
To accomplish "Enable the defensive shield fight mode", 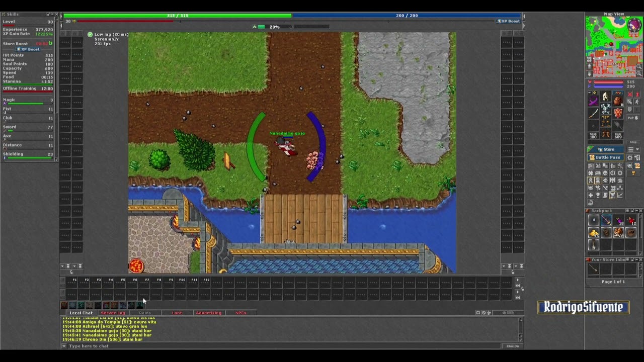I will pos(629,109).
